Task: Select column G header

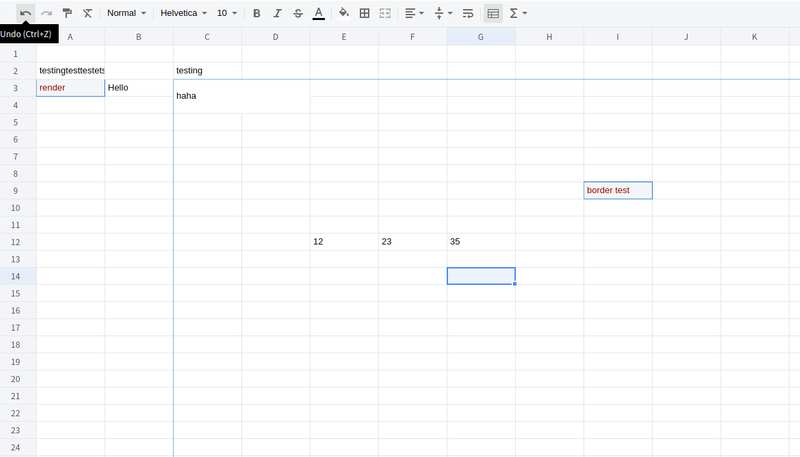Action: point(481,37)
